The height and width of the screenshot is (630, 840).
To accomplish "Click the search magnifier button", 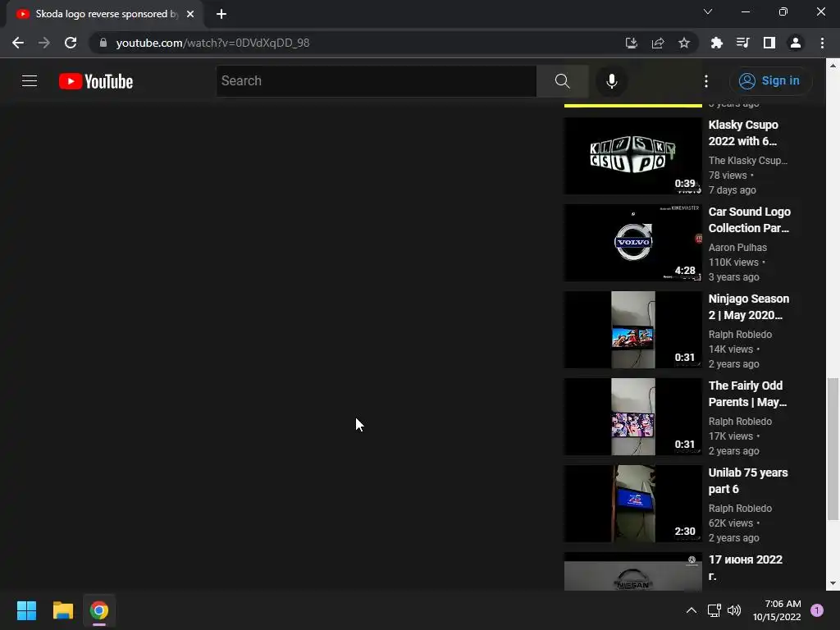I will (x=562, y=81).
